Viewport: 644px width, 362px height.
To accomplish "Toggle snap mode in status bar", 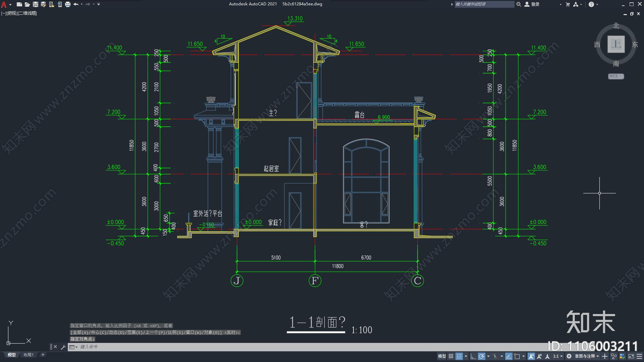I will tap(459, 356).
